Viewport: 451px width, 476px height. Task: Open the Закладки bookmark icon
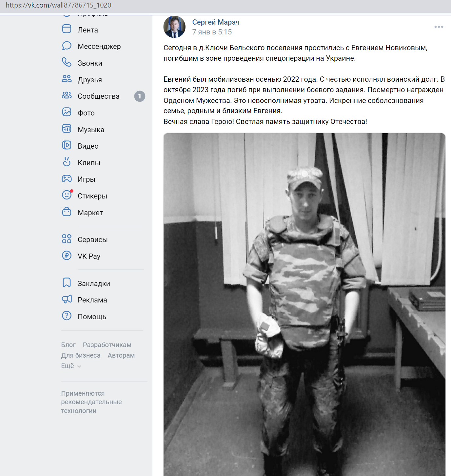pyautogui.click(x=67, y=282)
